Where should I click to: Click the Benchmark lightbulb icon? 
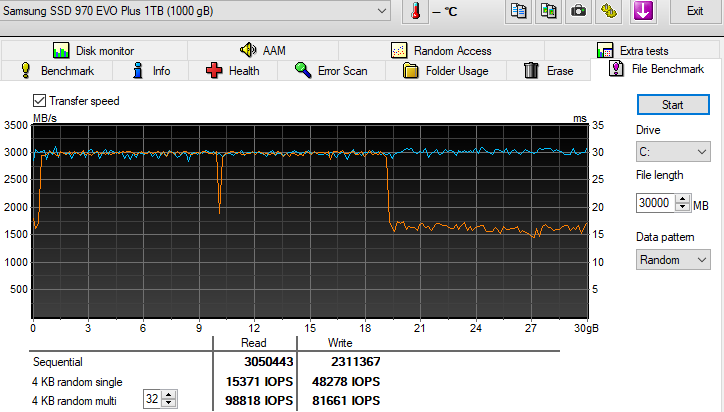pyautogui.click(x=25, y=70)
